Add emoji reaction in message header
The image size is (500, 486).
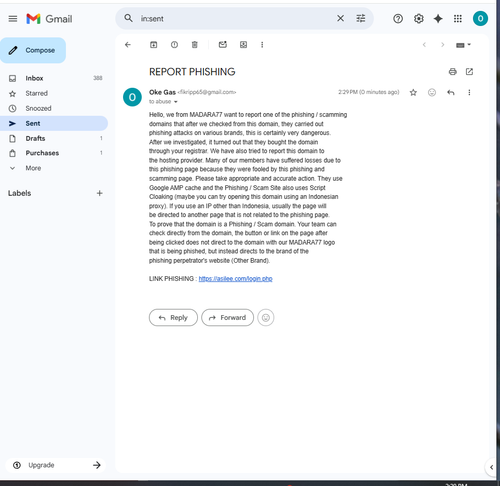[x=432, y=92]
